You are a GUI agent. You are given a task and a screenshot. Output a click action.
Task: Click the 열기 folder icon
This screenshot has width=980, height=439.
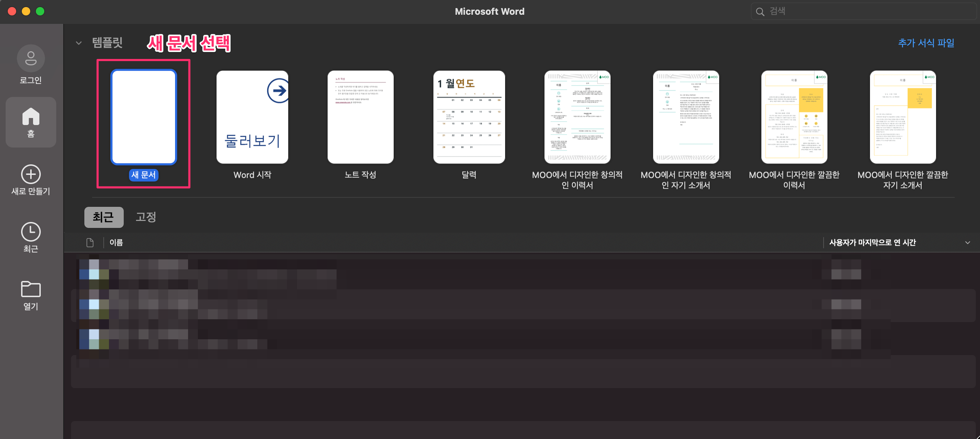click(31, 289)
